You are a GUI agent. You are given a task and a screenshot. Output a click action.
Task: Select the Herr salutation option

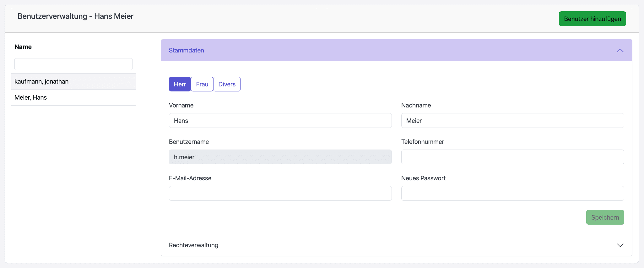180,84
